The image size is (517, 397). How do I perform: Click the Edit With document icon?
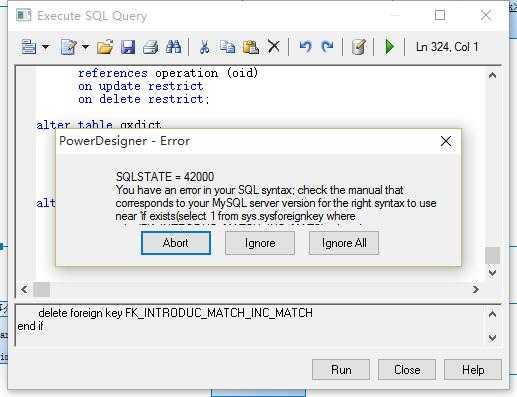(x=69, y=47)
